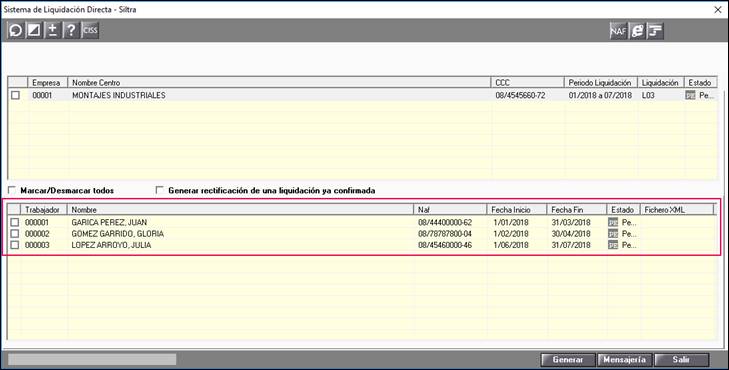Sort by Empresa column header
Viewport: 729px width, 370px height.
click(48, 82)
